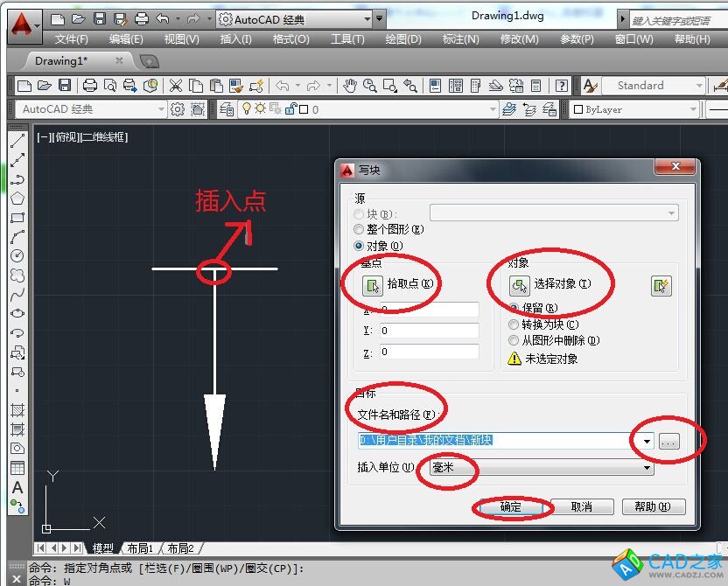Click the 拾取点 pick point icon
Viewport: 728px width, 586px height.
pos(373,284)
